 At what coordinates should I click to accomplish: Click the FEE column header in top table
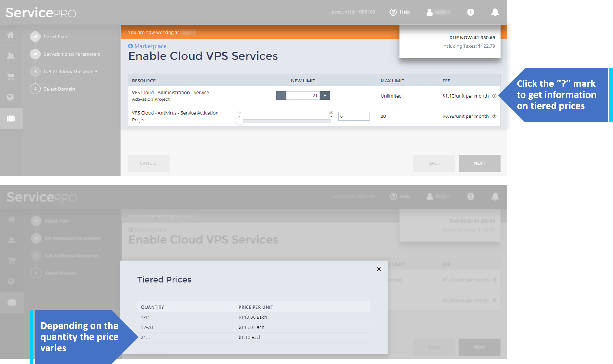click(x=446, y=81)
